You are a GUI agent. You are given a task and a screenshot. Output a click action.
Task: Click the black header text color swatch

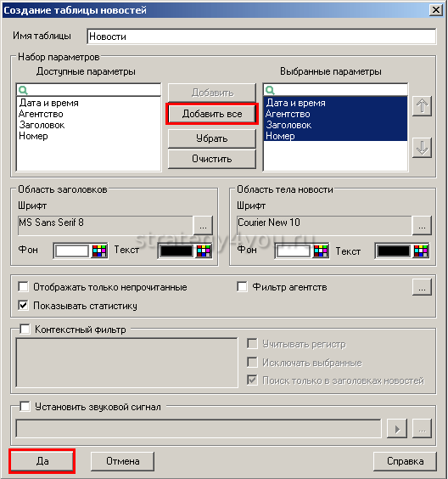(x=176, y=251)
